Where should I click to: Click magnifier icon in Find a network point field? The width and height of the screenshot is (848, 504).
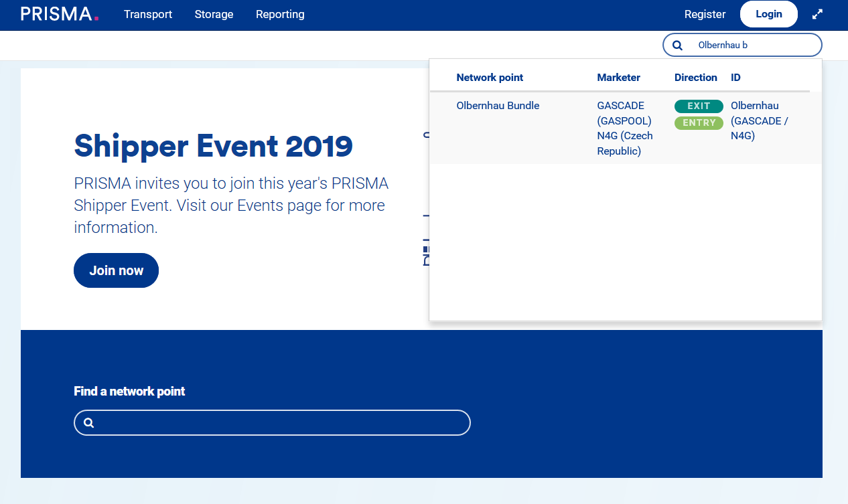click(89, 423)
